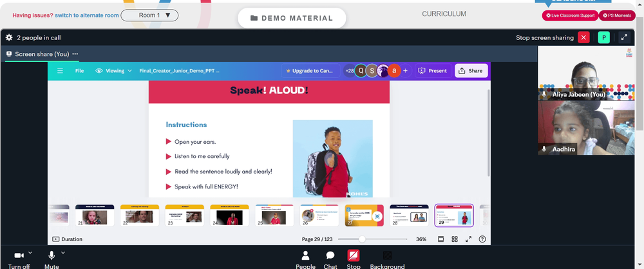The width and height of the screenshot is (644, 269).
Task: Open Canva hamburger menu
Action: (x=60, y=71)
